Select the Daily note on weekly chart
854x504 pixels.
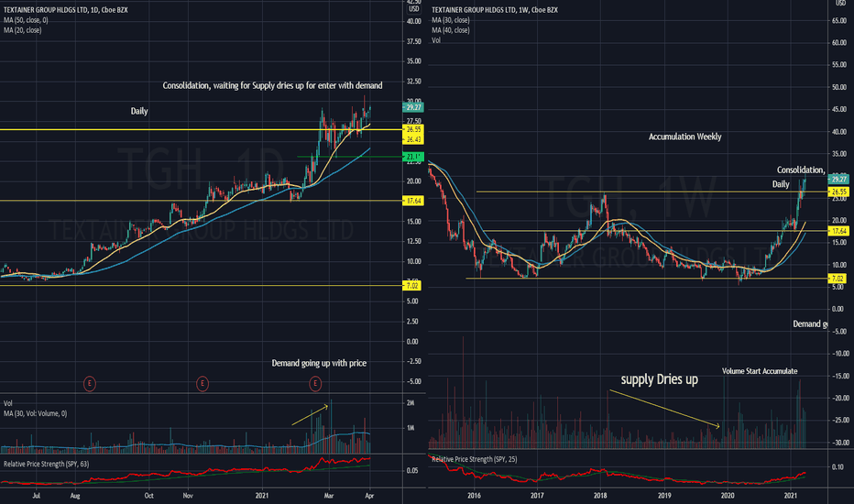click(781, 184)
